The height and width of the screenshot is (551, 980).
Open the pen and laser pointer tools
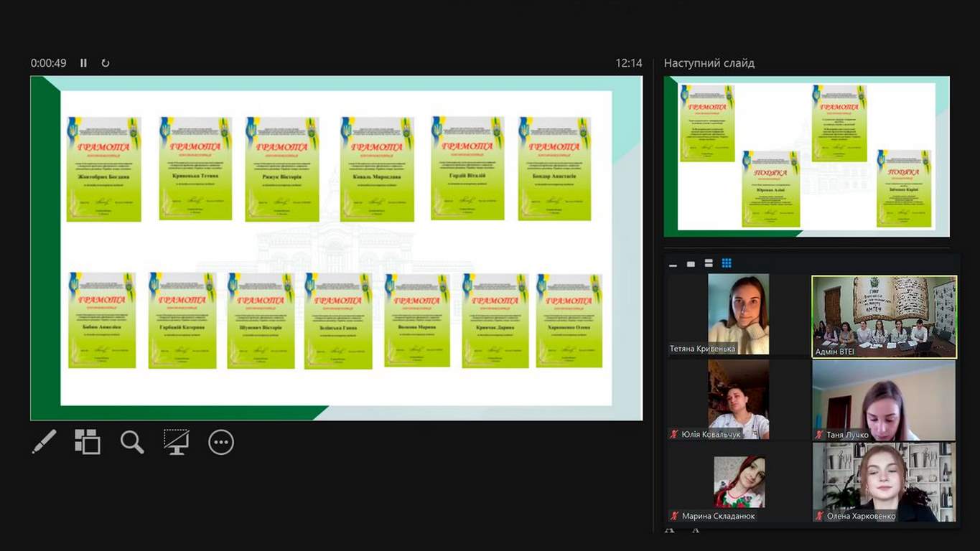click(44, 442)
